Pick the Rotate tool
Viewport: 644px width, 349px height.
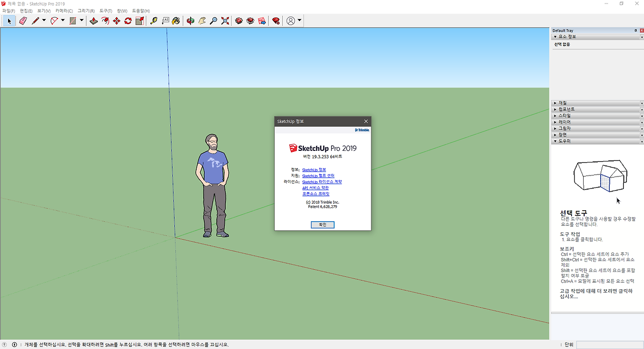(128, 21)
